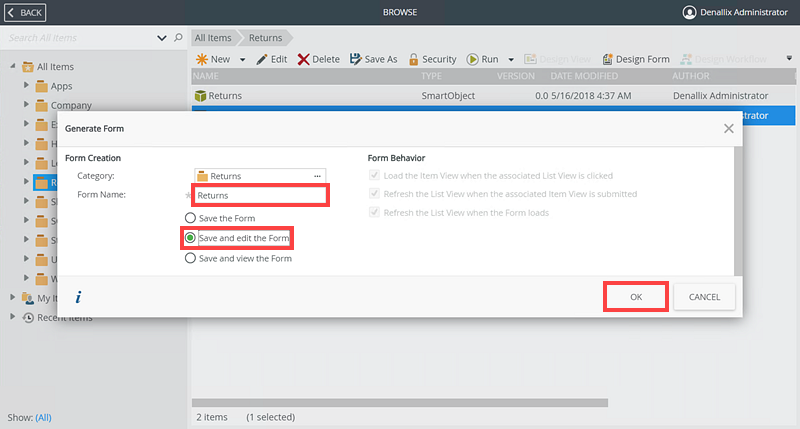Click the Save As toolbar item
Screen dimensions: 800x429
pyautogui.click(x=373, y=59)
